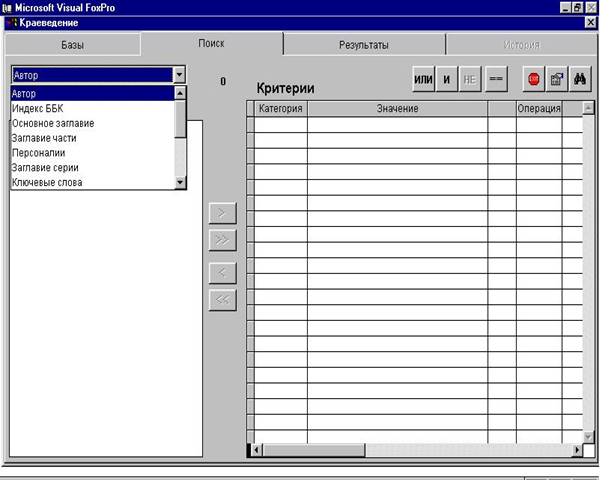Click the single right arrow > button
This screenshot has height=480, width=613.
[x=222, y=212]
